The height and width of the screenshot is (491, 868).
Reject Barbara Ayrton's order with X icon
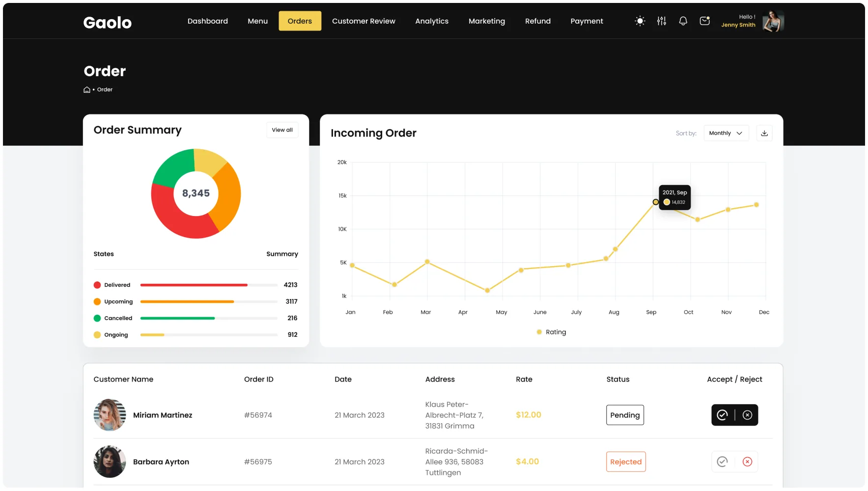point(747,462)
